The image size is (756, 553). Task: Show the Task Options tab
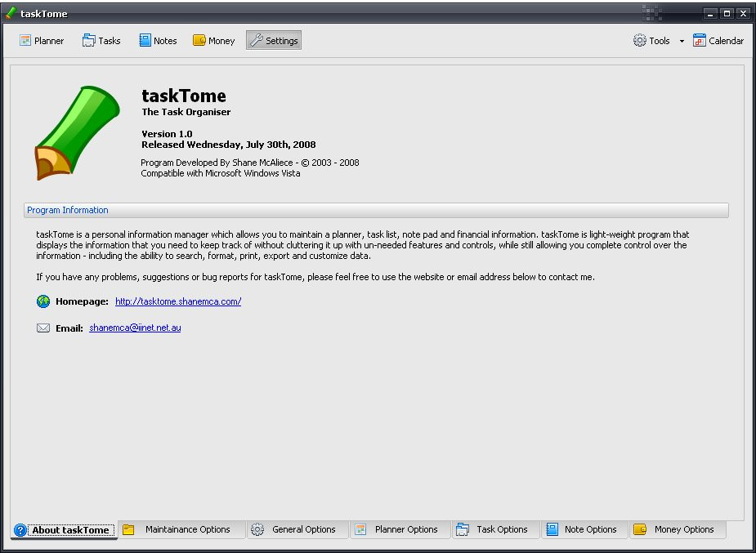(x=496, y=529)
